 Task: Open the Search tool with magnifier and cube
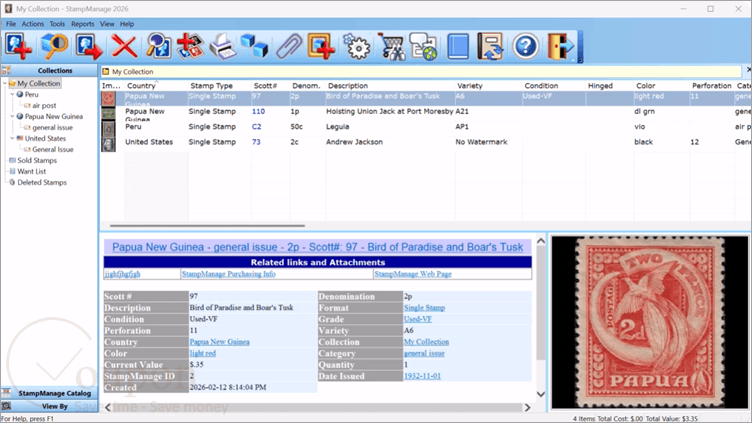click(x=54, y=47)
